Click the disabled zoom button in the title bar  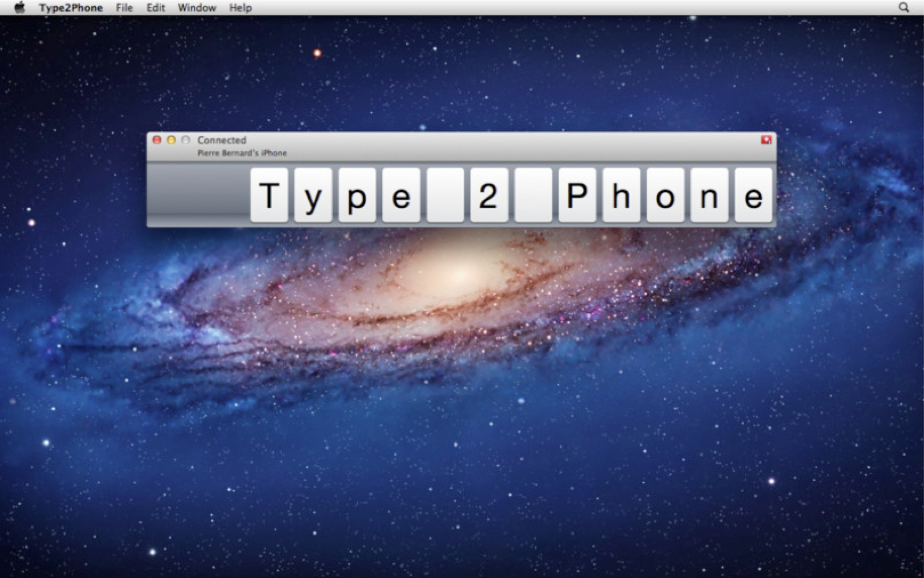pos(186,140)
